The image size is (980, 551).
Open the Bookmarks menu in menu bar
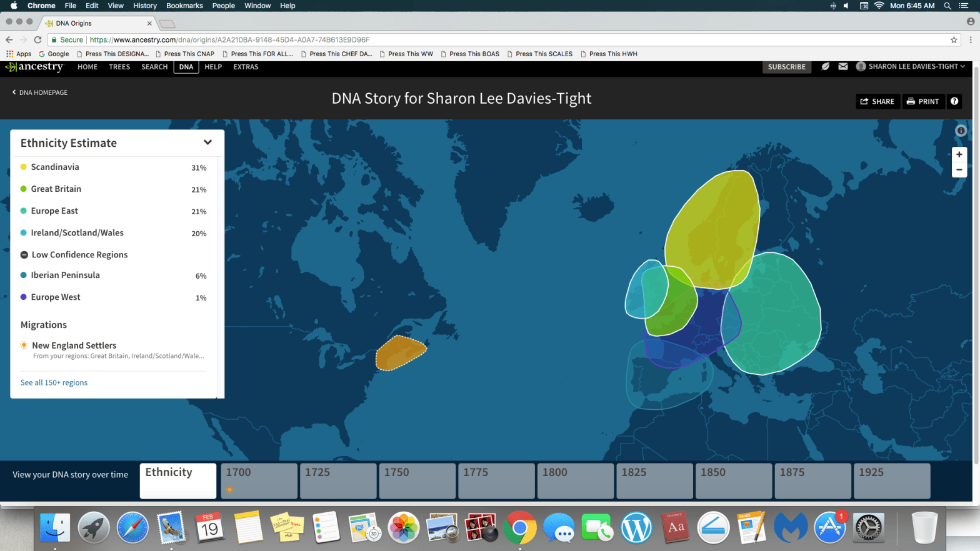tap(184, 6)
